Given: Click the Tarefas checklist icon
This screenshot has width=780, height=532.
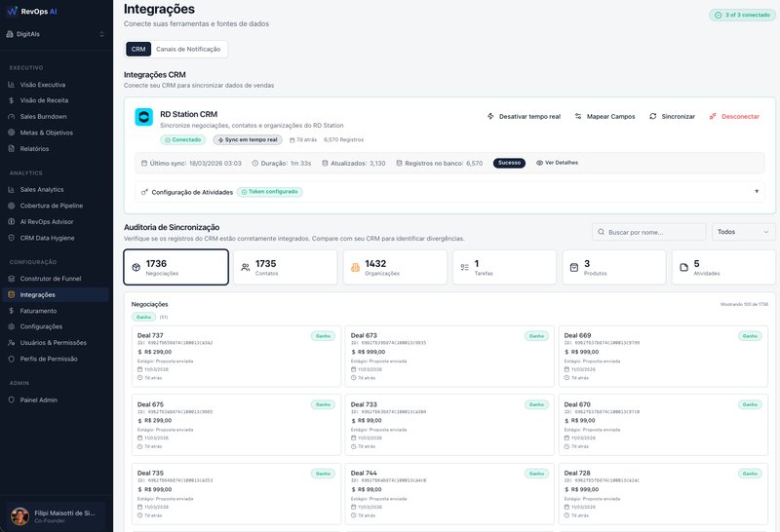Looking at the screenshot, I should 465,268.
